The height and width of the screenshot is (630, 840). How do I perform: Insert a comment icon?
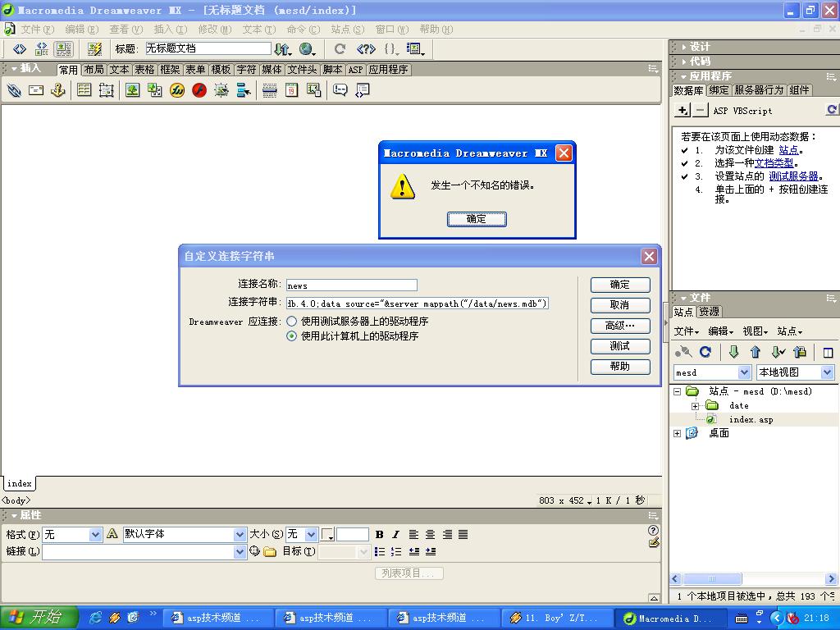pos(340,90)
